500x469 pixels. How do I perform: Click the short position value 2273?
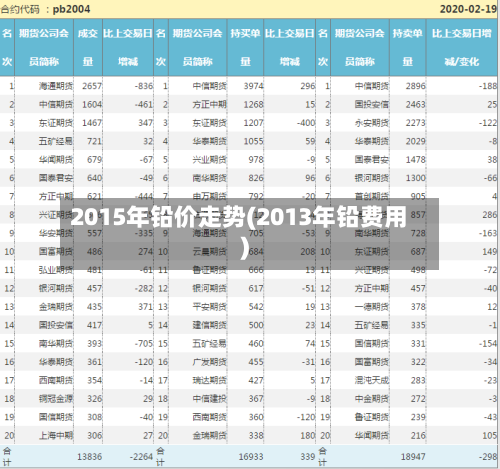coord(416,123)
